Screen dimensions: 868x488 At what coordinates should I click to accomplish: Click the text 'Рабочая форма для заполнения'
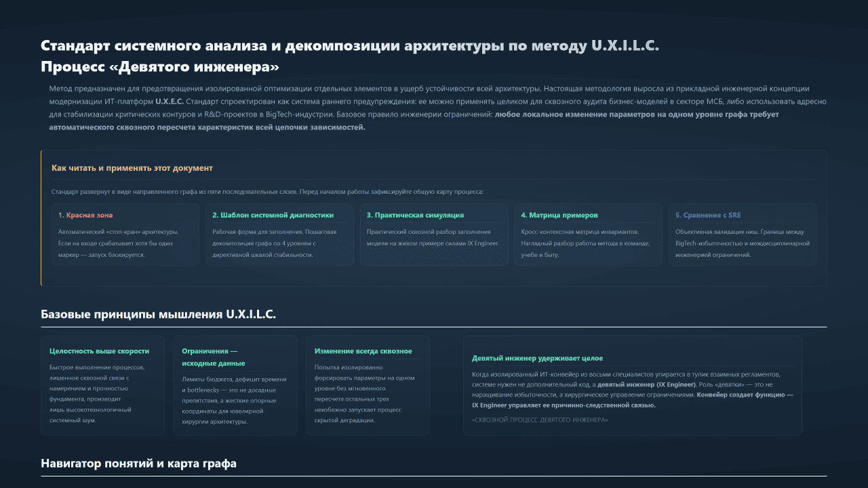(257, 232)
